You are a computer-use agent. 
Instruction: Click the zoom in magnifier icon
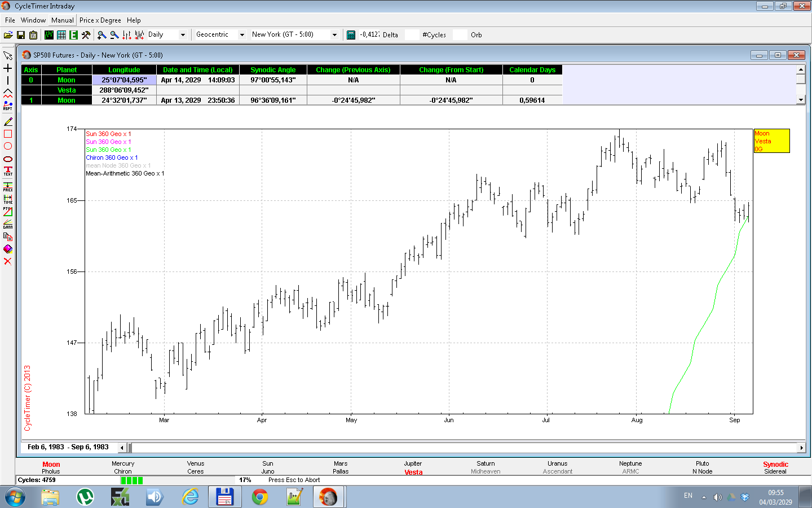pyautogui.click(x=102, y=35)
